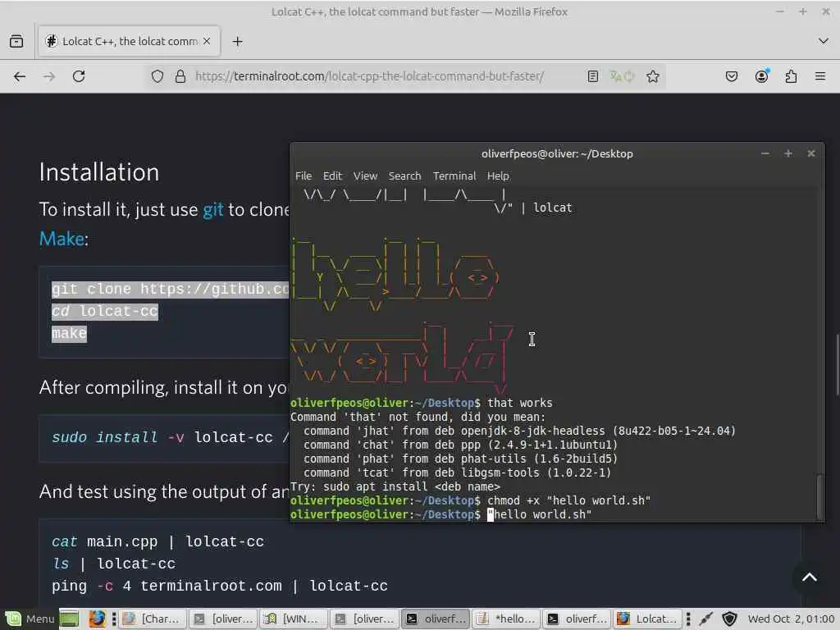This screenshot has width=840, height=630.
Task: Follow the Make link
Action: (x=62, y=239)
